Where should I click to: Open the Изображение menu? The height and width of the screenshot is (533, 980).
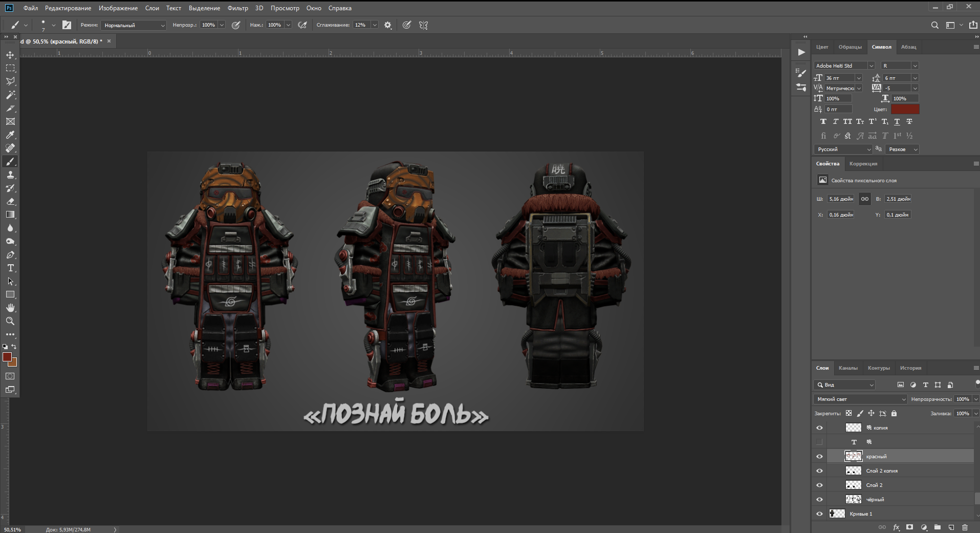click(118, 8)
